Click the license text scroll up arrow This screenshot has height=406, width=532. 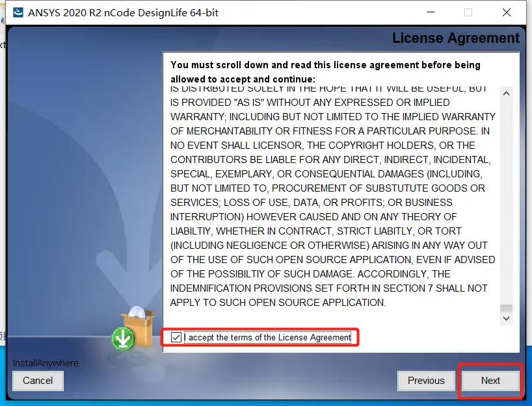[506, 93]
